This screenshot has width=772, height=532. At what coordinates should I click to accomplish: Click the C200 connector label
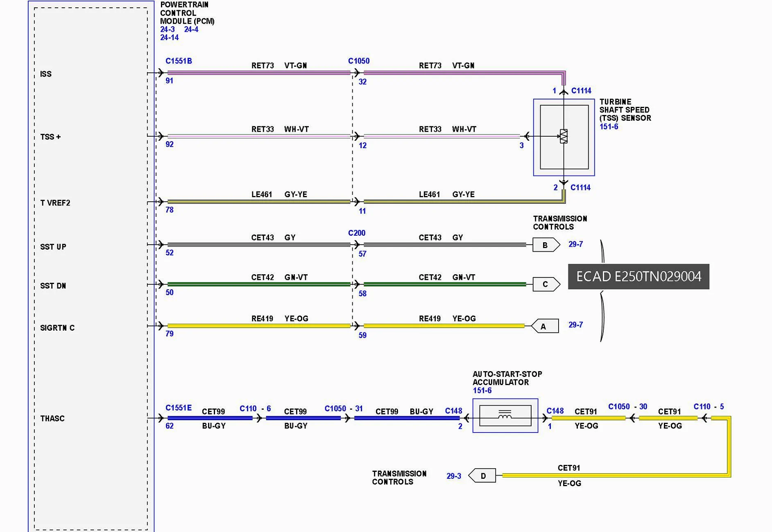coord(357,233)
